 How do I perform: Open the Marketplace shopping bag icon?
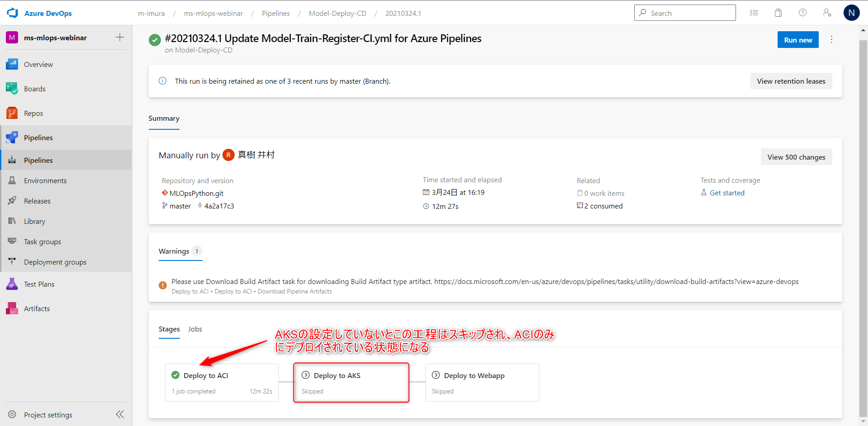pos(778,13)
